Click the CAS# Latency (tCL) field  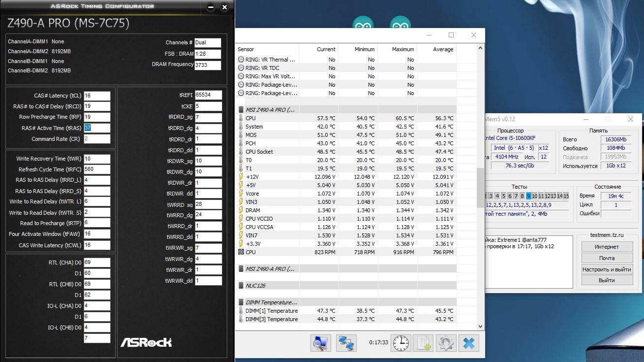[97, 96]
